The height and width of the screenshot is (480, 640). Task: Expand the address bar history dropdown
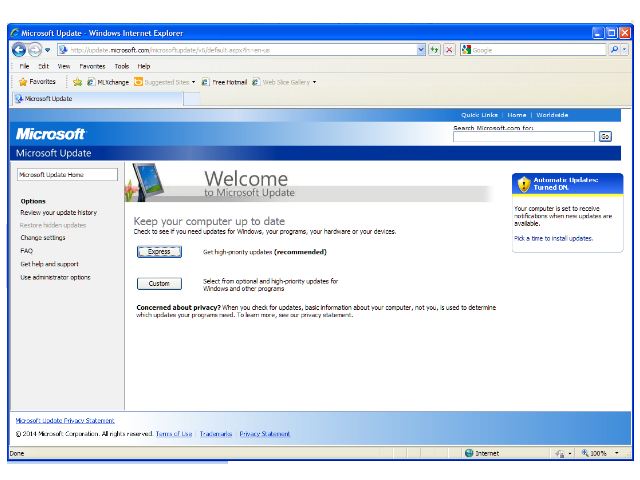[421, 50]
